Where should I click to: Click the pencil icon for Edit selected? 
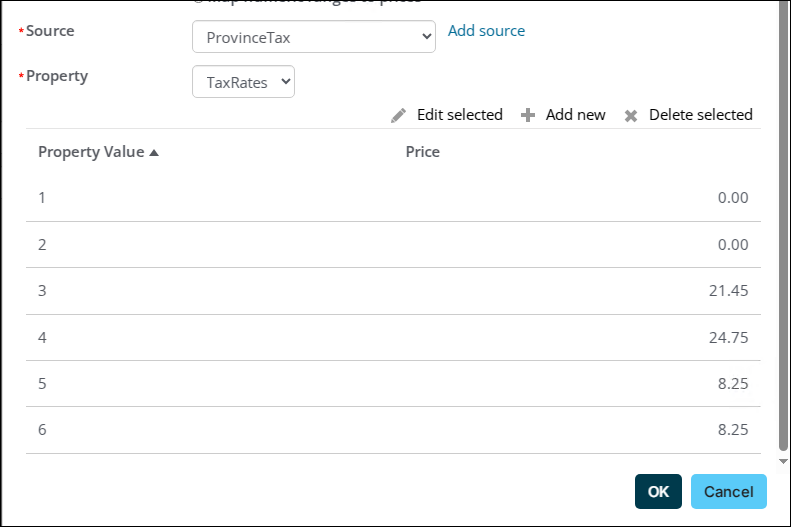click(399, 115)
